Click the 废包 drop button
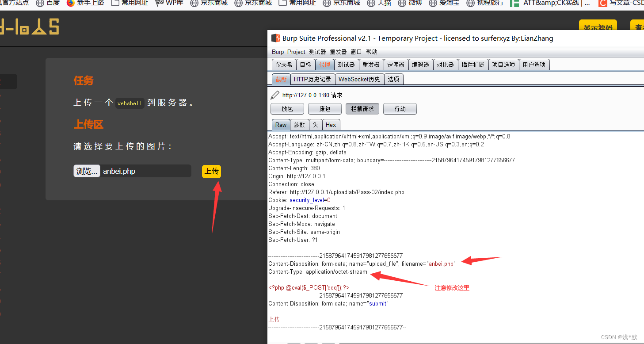The width and height of the screenshot is (644, 344). tap(325, 109)
